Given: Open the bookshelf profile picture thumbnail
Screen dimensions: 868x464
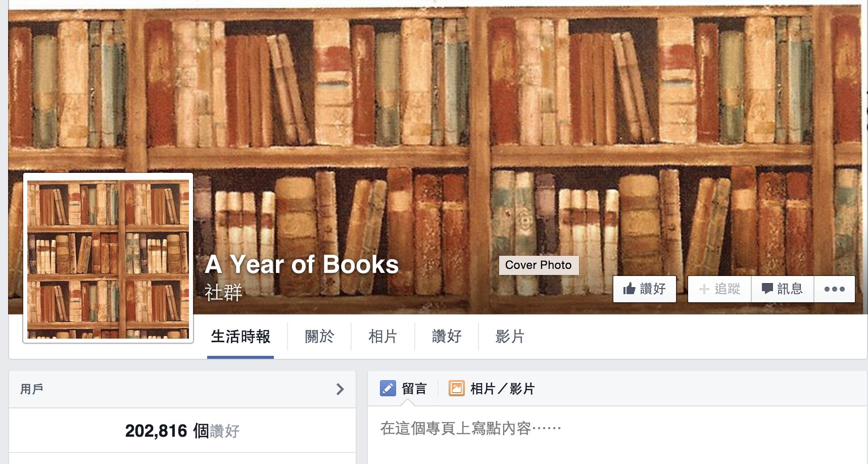Looking at the screenshot, I should [108, 258].
